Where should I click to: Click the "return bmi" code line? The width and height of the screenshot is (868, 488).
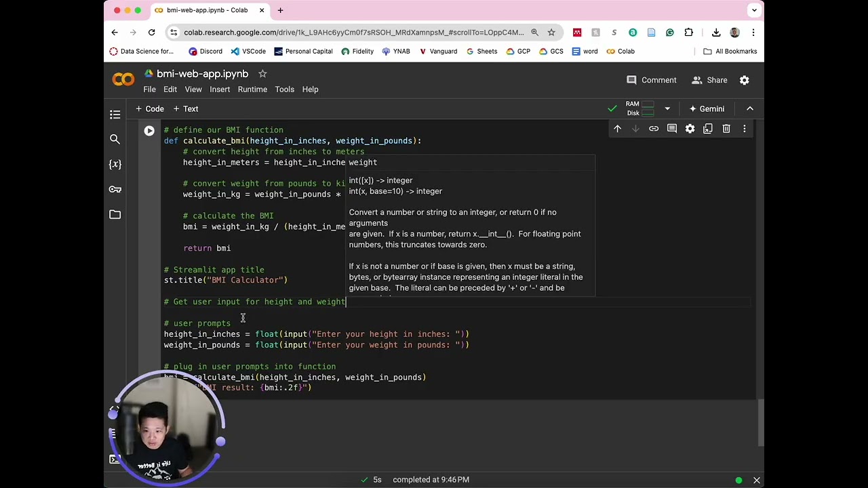pyautogui.click(x=207, y=248)
